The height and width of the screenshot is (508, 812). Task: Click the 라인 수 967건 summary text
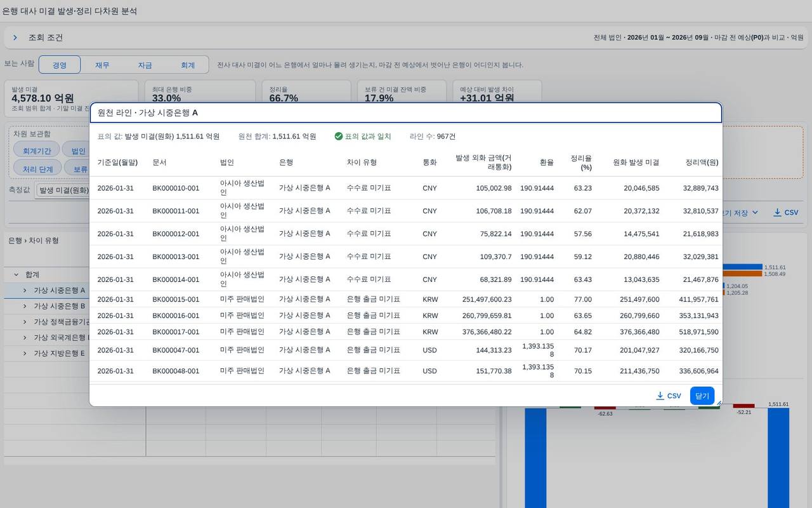433,137
